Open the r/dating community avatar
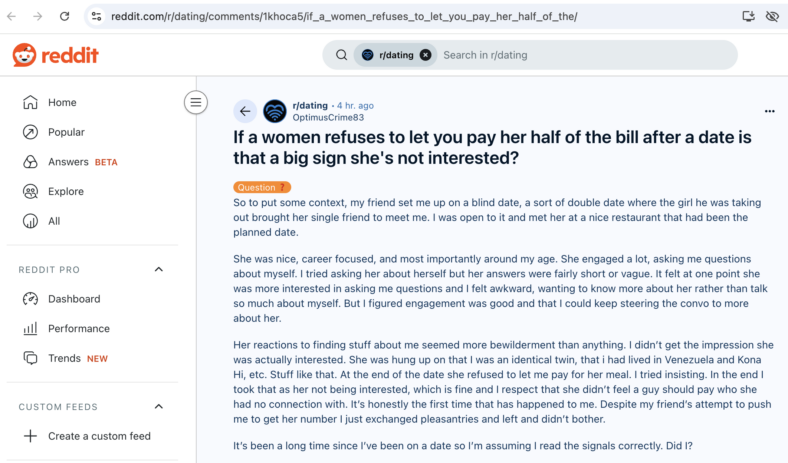This screenshot has height=463, width=788. [x=275, y=111]
